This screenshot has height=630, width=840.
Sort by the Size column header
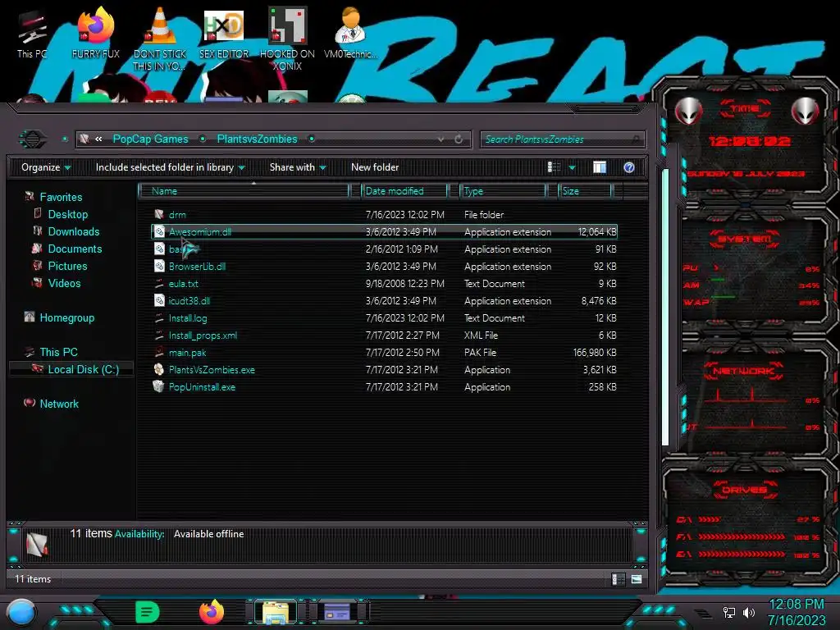(x=585, y=190)
